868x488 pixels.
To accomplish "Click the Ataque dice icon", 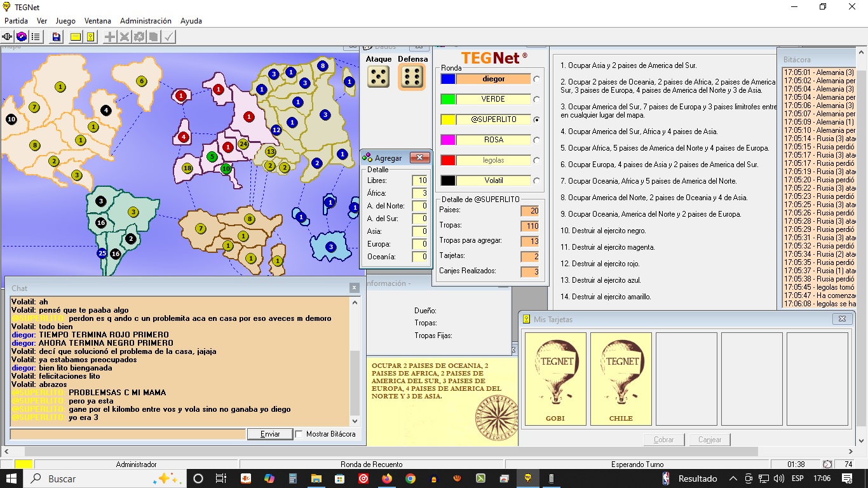I will [379, 77].
